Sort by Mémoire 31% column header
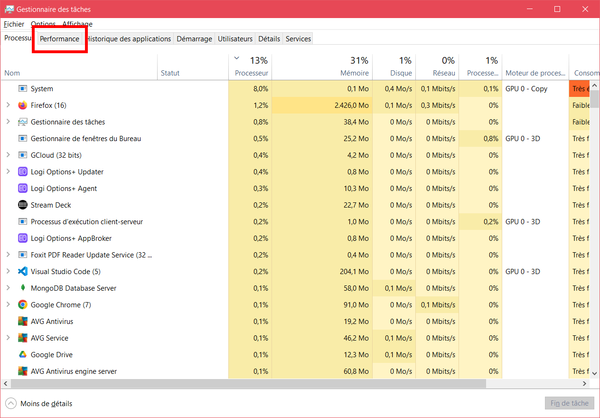Image resolution: width=600 pixels, height=418 pixels. tap(322, 67)
